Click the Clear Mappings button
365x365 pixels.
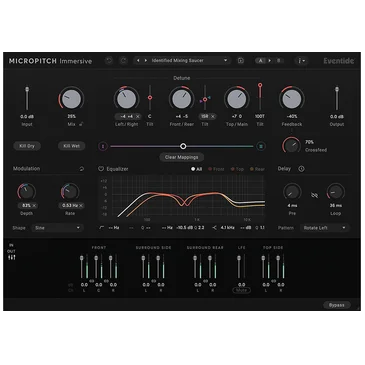(x=182, y=157)
